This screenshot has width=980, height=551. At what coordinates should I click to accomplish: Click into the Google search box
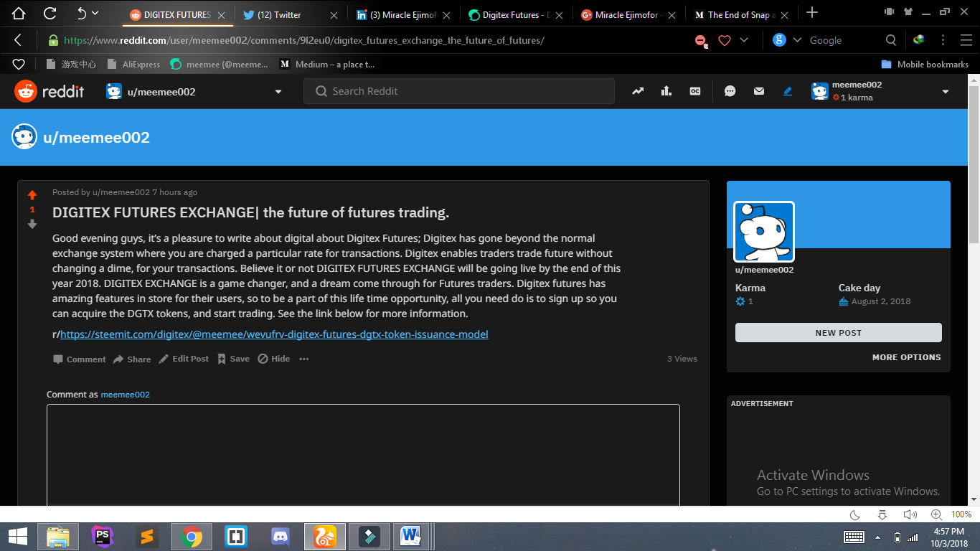843,40
